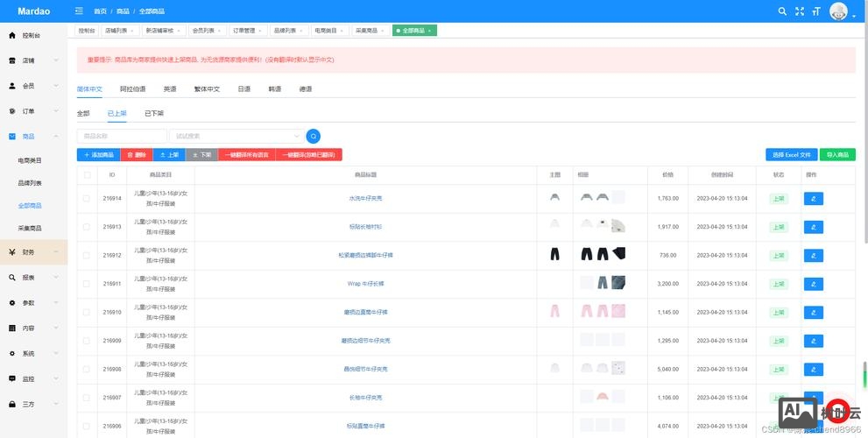Screen dimensions: 868x438
Task: Toggle fullscreen mode icon in the header
Action: pos(799,11)
